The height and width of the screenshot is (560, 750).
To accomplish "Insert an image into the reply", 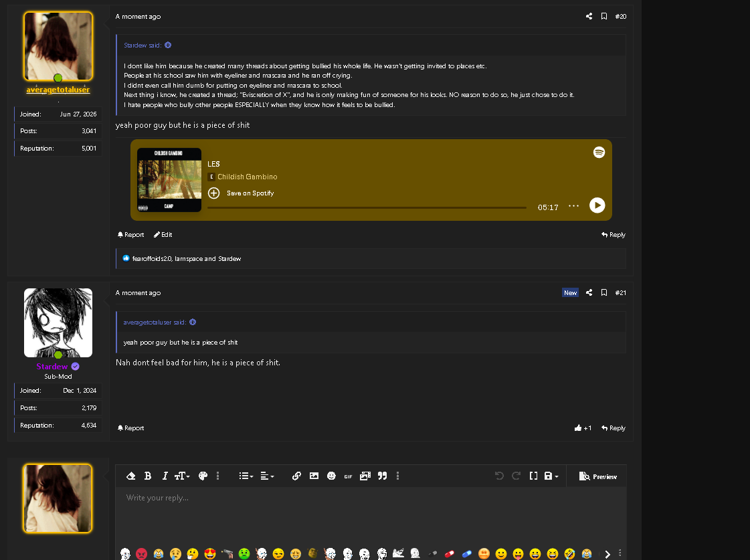I will pyautogui.click(x=314, y=476).
